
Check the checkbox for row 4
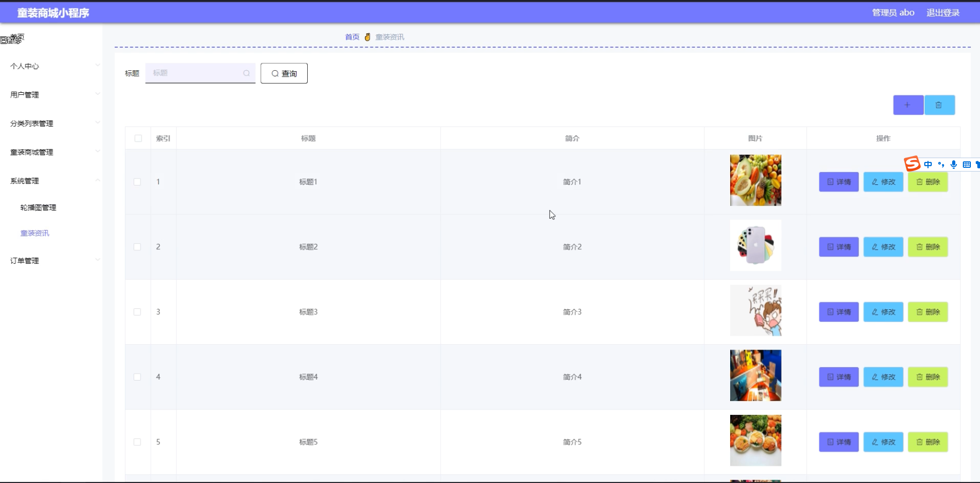pos(137,377)
